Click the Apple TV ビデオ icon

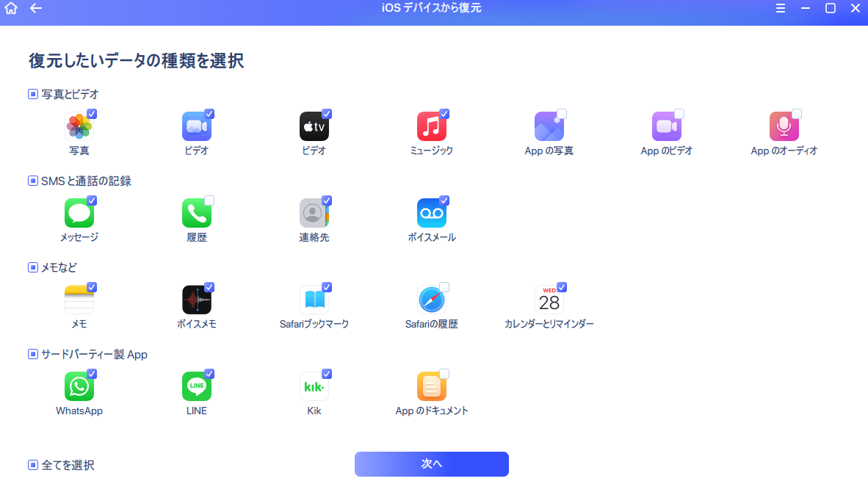pyautogui.click(x=314, y=126)
